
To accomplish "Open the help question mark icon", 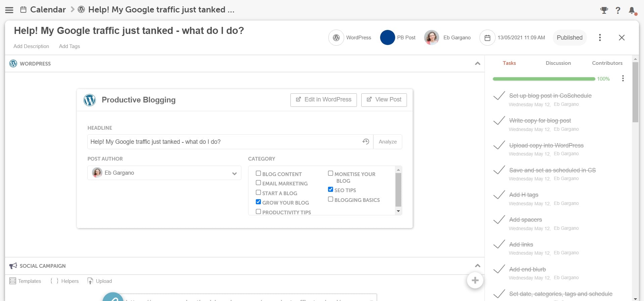I will 618,10.
